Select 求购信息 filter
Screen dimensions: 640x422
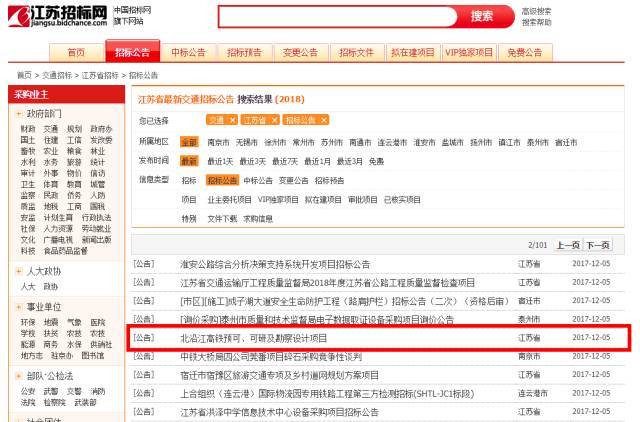(258, 219)
